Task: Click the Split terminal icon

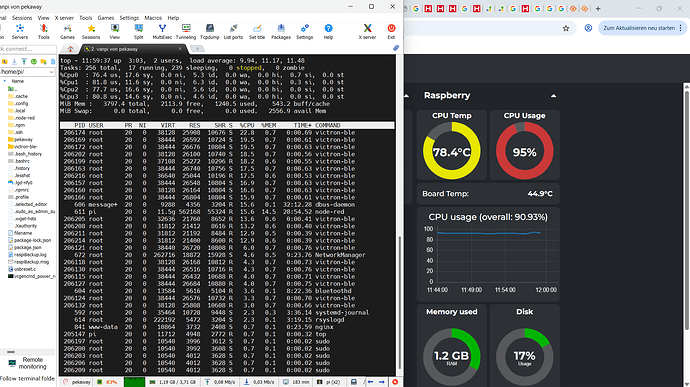Action: click(x=139, y=32)
